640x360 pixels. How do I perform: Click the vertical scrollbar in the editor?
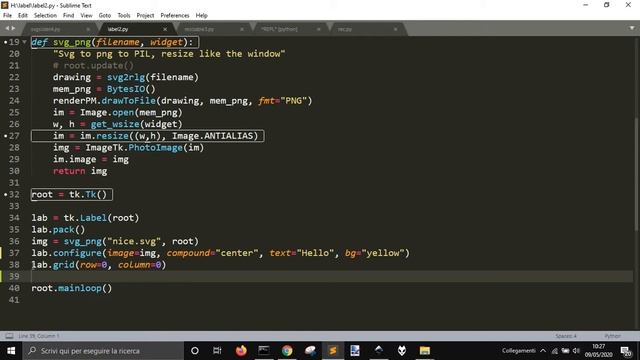(636, 176)
